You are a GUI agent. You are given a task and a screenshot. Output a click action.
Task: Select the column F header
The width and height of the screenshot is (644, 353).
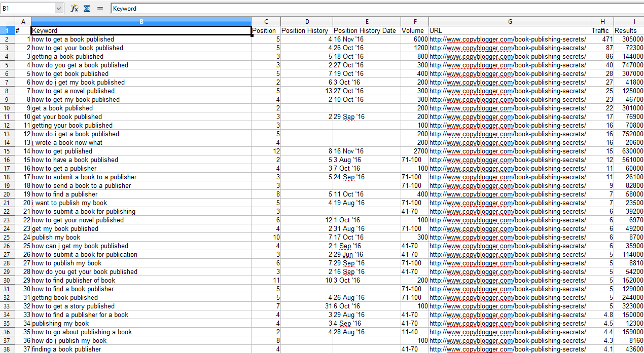414,21
